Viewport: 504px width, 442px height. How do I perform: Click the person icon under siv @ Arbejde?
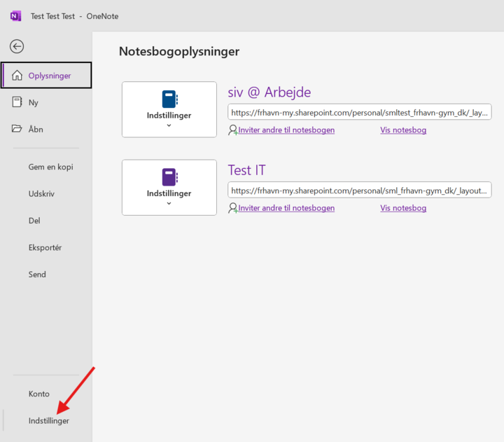(x=233, y=130)
